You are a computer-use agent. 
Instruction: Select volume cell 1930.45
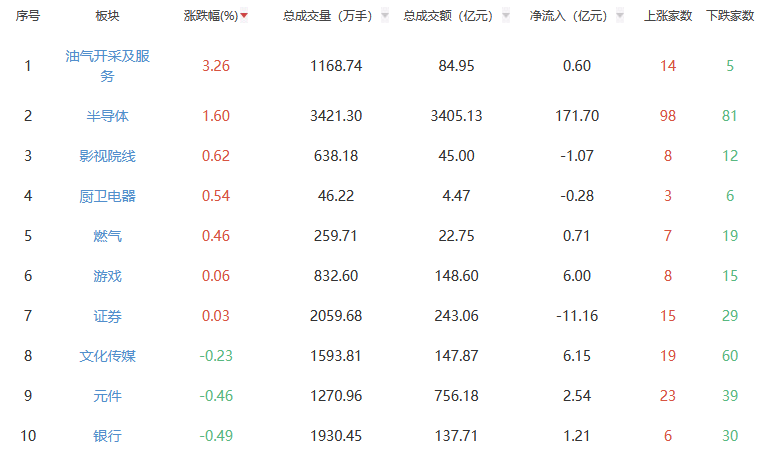click(336, 435)
